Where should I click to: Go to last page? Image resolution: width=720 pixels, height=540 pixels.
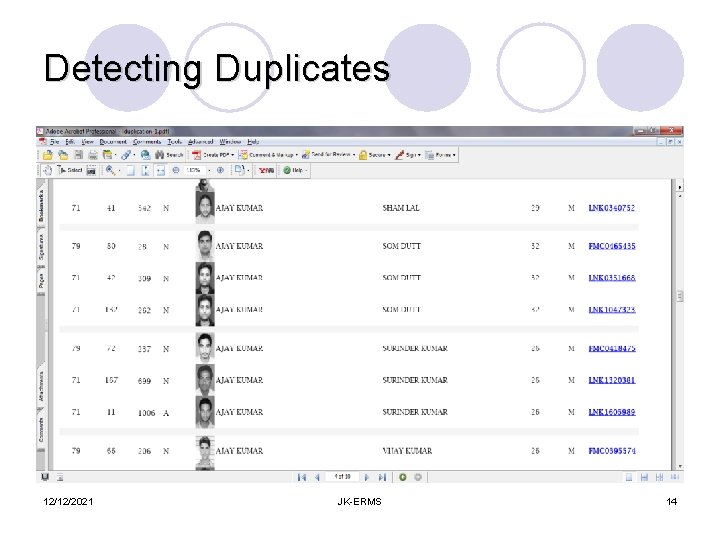pyautogui.click(x=382, y=478)
